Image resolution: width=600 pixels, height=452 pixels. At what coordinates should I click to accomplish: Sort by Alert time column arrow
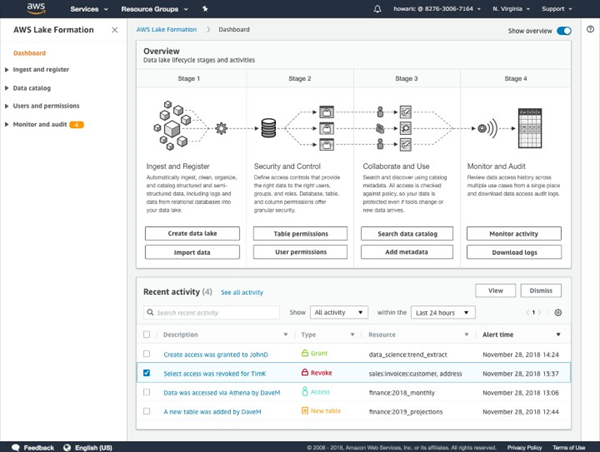pyautogui.click(x=558, y=335)
